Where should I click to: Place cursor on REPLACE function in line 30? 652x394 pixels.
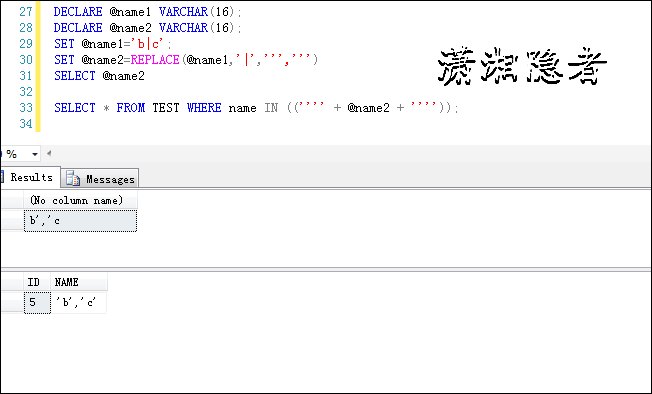click(x=155, y=60)
